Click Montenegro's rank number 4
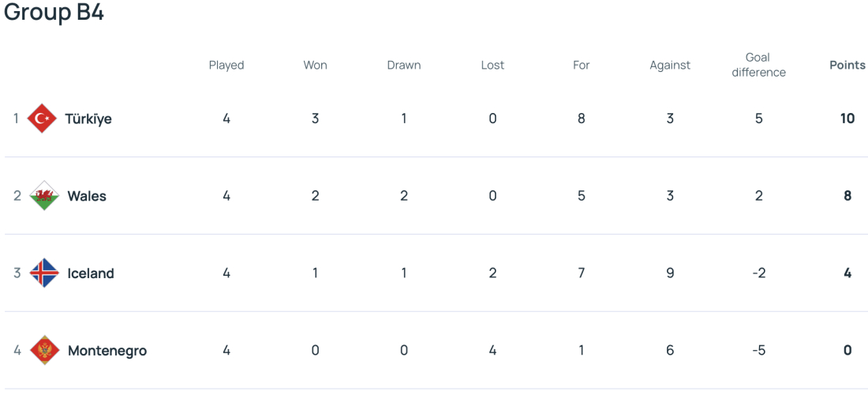The image size is (868, 395). click(17, 352)
